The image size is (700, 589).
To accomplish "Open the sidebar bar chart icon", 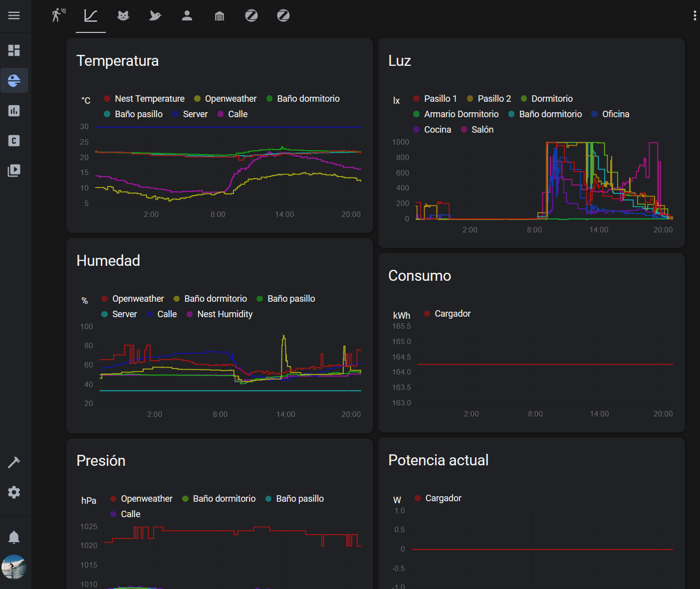I will click(x=14, y=111).
